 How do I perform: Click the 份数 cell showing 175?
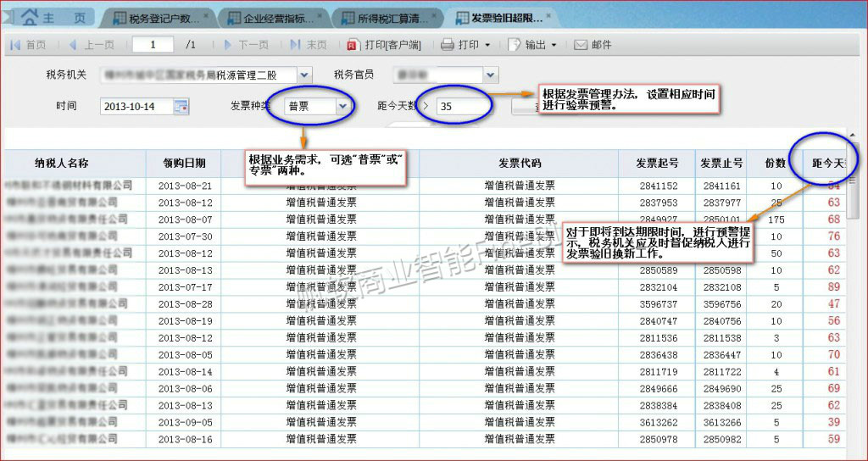(776, 219)
